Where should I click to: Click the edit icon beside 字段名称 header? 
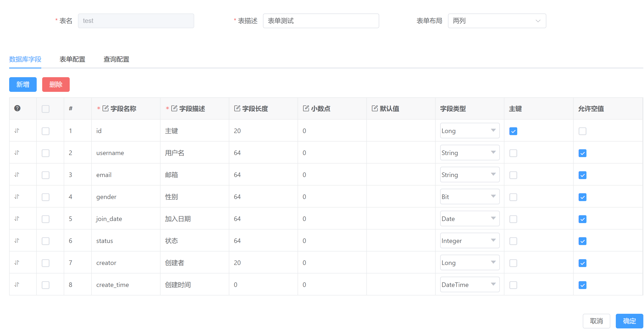pyautogui.click(x=105, y=108)
